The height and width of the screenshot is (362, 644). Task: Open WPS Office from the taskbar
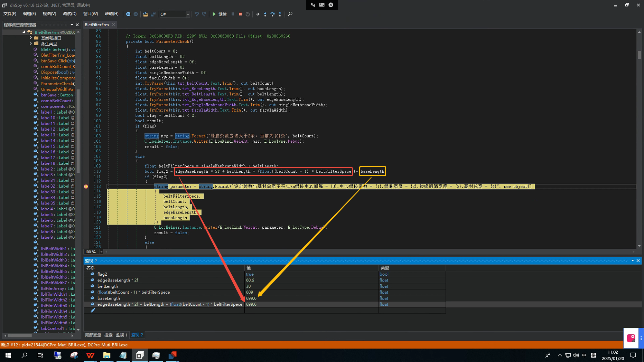90,355
